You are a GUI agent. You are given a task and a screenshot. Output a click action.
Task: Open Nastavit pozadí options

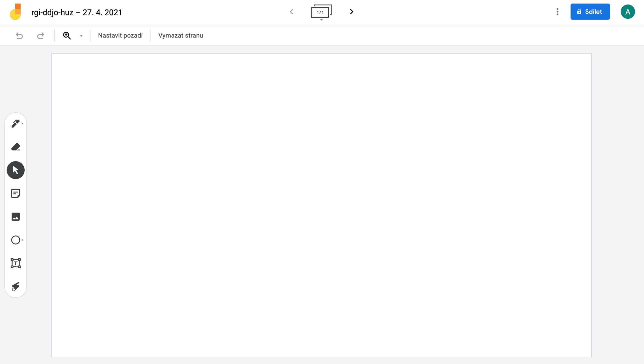coord(120,35)
